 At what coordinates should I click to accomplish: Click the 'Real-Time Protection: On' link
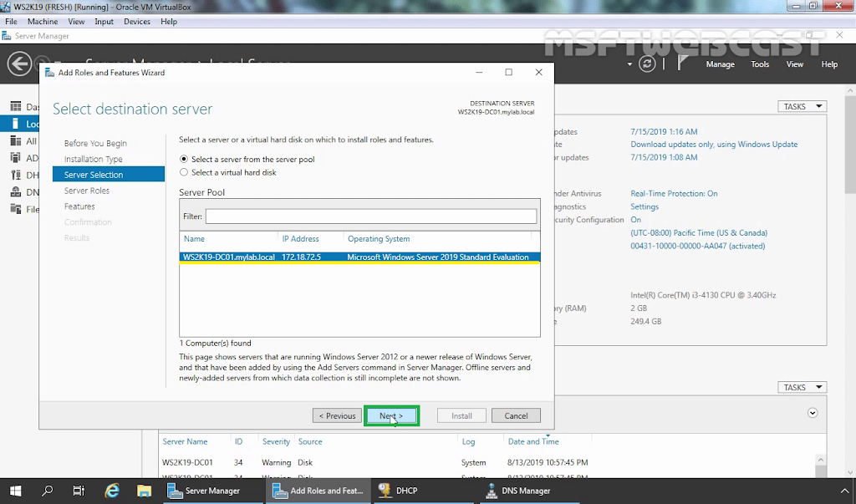(675, 193)
